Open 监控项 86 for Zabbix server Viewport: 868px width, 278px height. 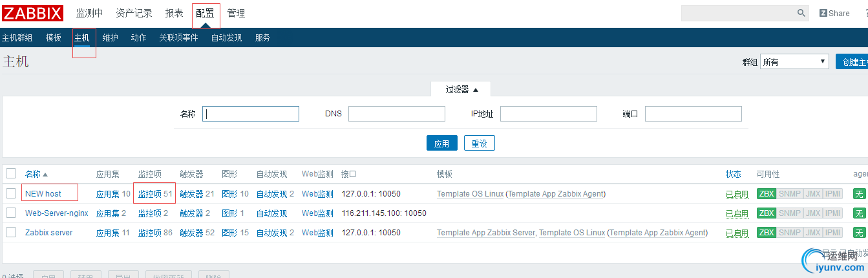tap(150, 232)
